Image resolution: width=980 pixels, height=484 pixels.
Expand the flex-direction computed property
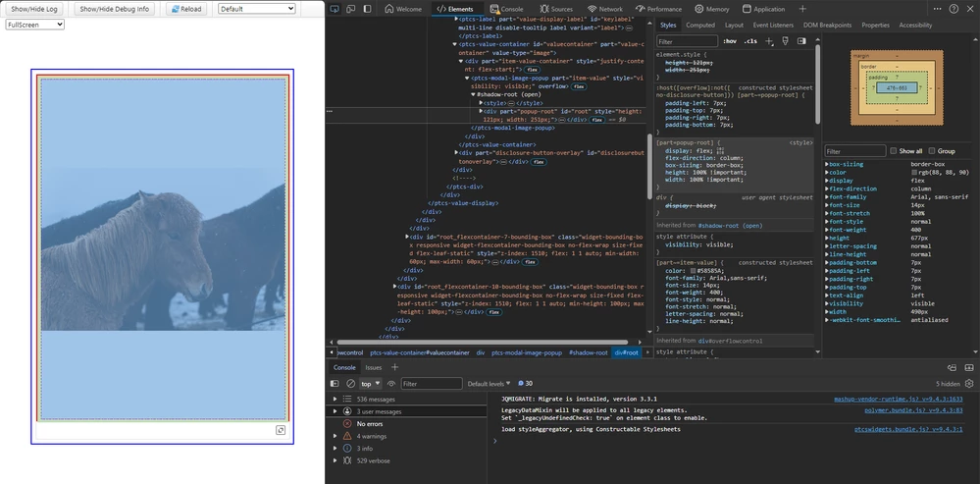click(x=827, y=188)
